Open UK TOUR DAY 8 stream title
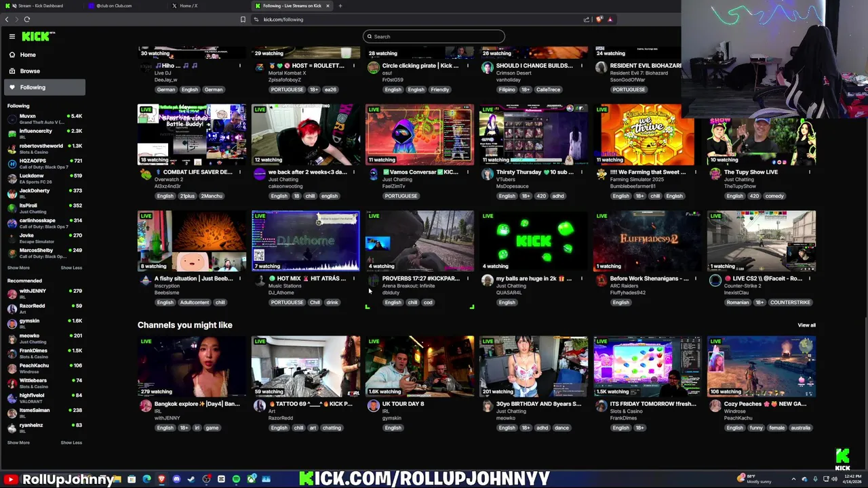Image resolution: width=868 pixels, height=488 pixels. pyautogui.click(x=403, y=404)
